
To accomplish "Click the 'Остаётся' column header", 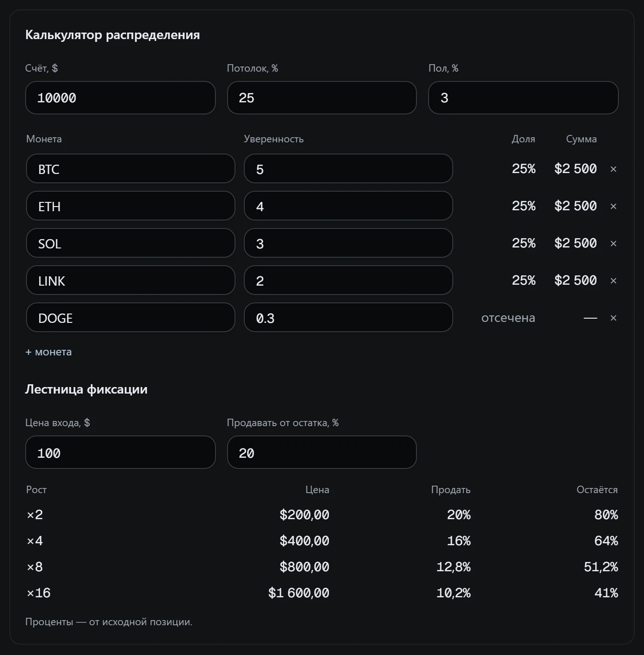I will click(597, 490).
